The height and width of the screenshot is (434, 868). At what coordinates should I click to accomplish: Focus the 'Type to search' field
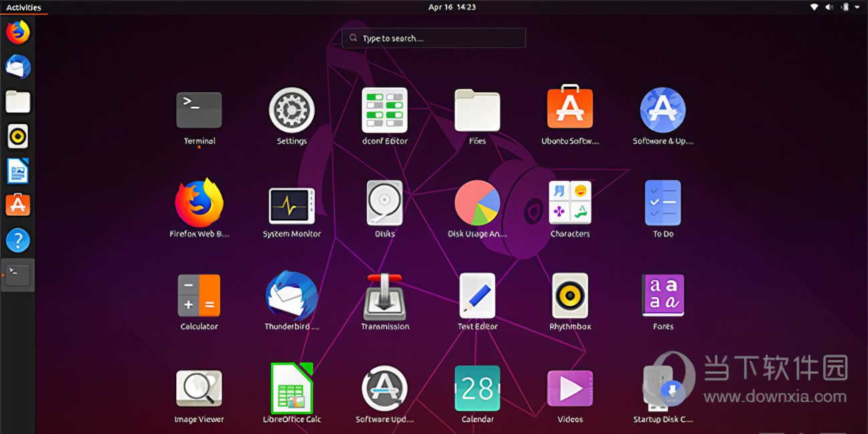point(434,38)
